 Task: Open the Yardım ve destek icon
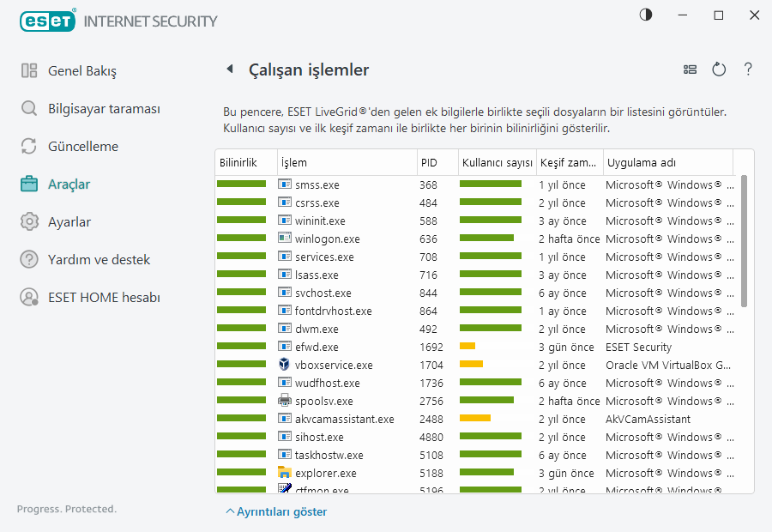click(30, 260)
